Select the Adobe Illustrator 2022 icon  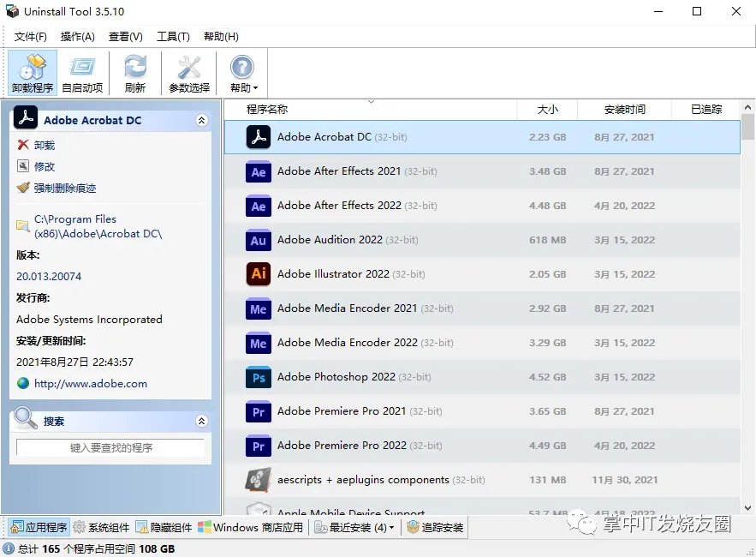point(259,274)
